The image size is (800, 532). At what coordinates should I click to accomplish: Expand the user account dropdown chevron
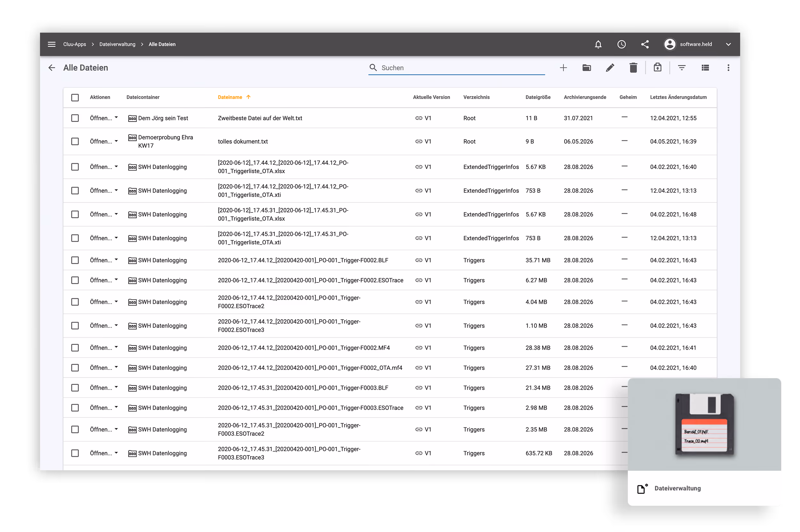click(x=728, y=44)
